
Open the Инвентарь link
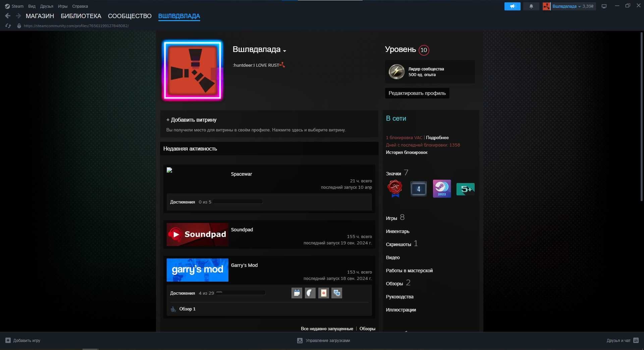click(x=397, y=231)
